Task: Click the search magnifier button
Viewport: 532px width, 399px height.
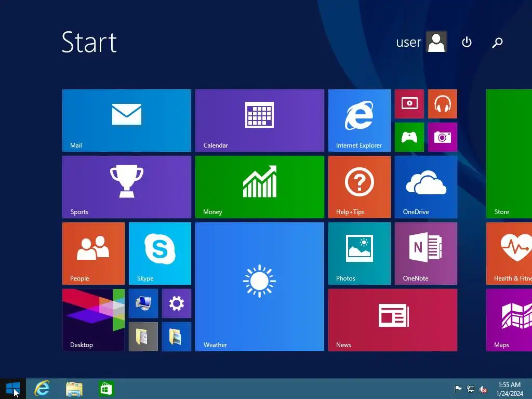Action: (x=497, y=42)
